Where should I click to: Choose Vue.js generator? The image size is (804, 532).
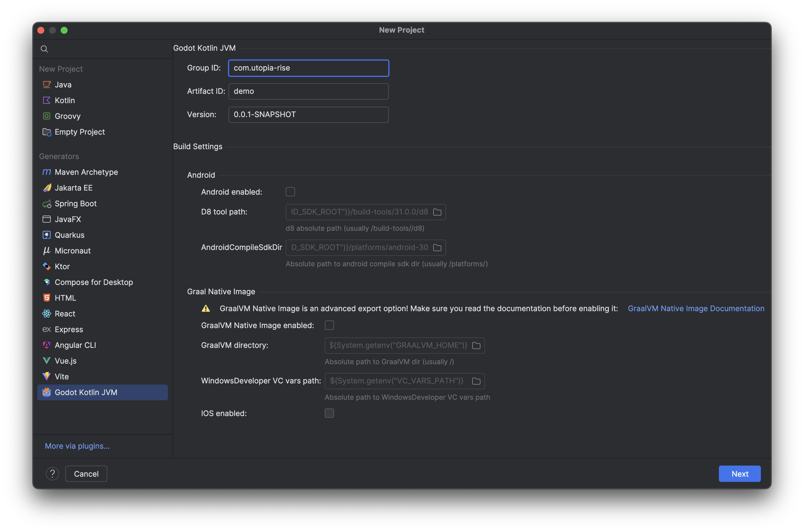click(x=103, y=361)
